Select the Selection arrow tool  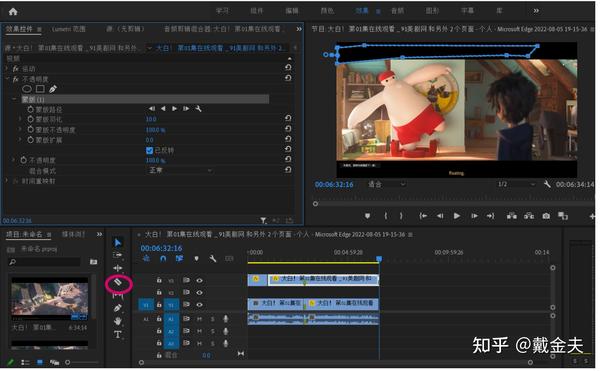click(118, 242)
